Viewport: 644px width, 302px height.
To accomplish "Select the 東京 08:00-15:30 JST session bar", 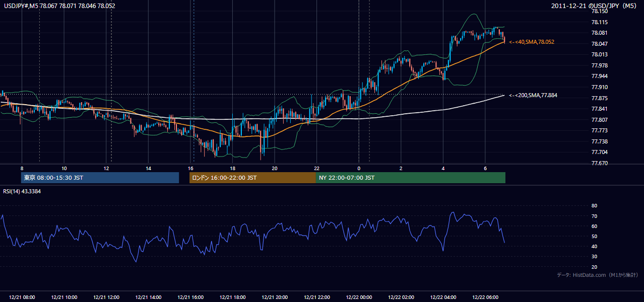I will tap(100, 178).
